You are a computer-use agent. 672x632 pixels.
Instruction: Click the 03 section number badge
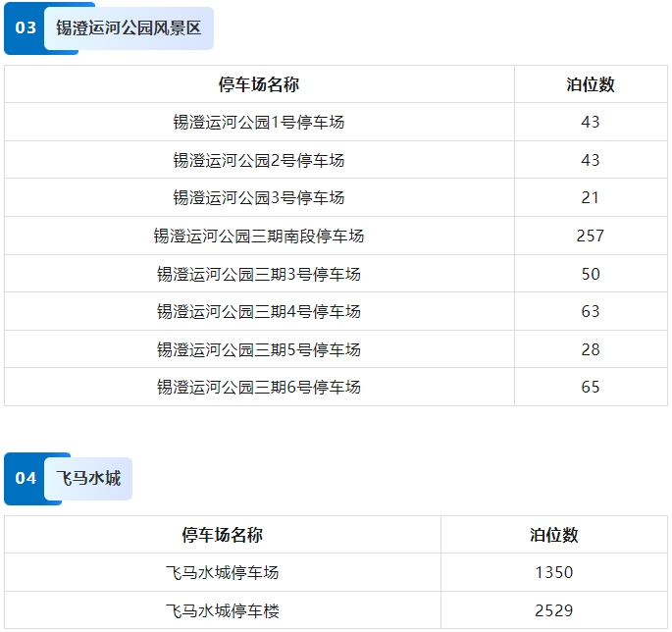[x=26, y=27]
